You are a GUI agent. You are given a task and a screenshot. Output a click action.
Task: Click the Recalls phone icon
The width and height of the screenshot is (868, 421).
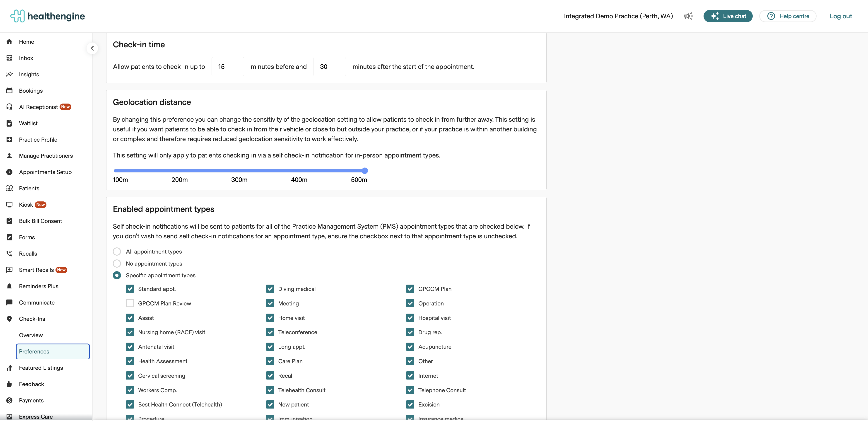10,254
